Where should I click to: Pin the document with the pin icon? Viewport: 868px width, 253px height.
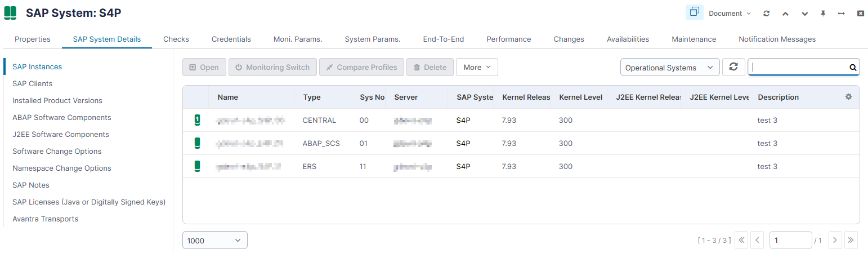coord(823,13)
